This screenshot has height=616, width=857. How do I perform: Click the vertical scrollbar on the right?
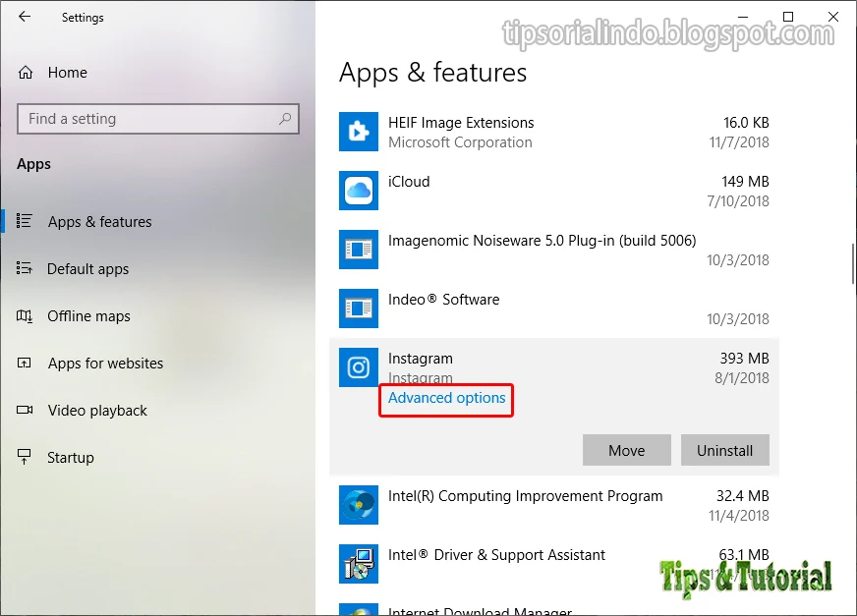tap(853, 264)
